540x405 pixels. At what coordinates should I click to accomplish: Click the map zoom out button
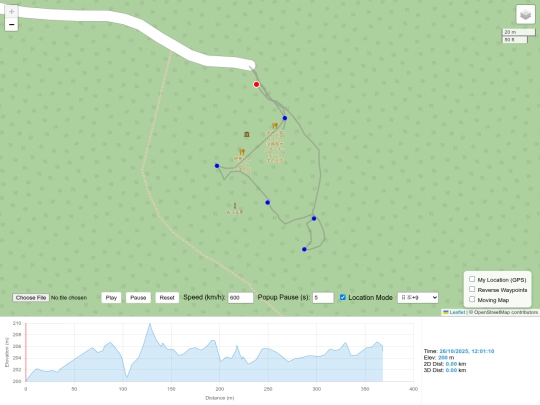click(x=11, y=24)
